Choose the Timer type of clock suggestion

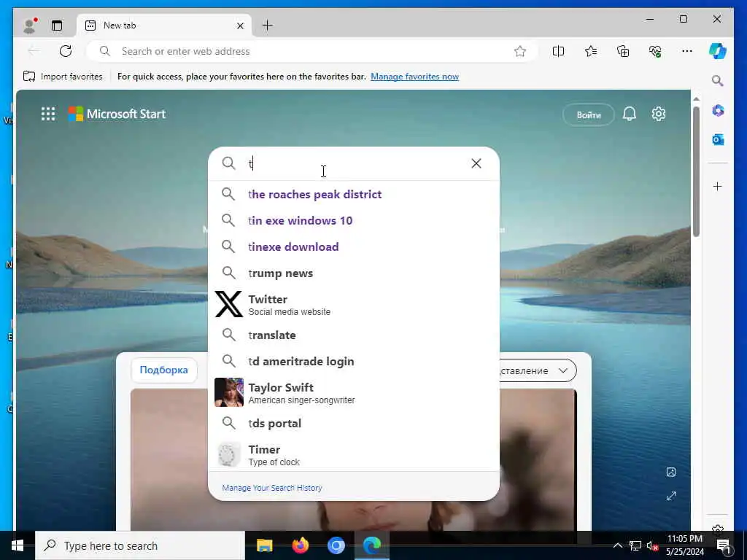pyautogui.click(x=354, y=455)
